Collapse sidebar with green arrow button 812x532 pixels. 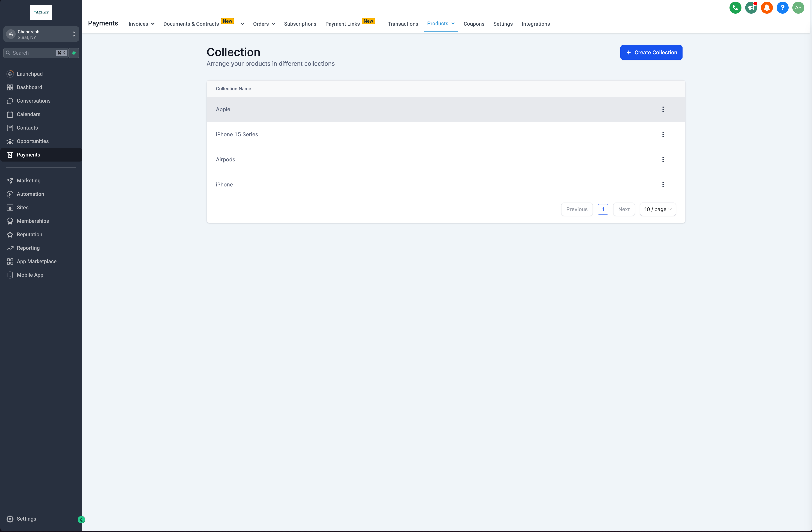coord(81,519)
